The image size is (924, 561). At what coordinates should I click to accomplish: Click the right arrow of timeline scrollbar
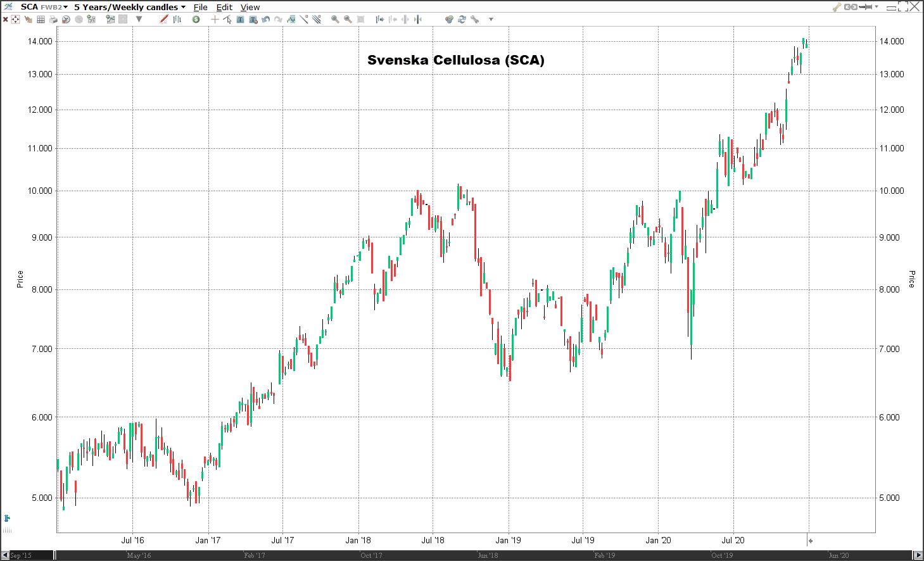(918, 555)
